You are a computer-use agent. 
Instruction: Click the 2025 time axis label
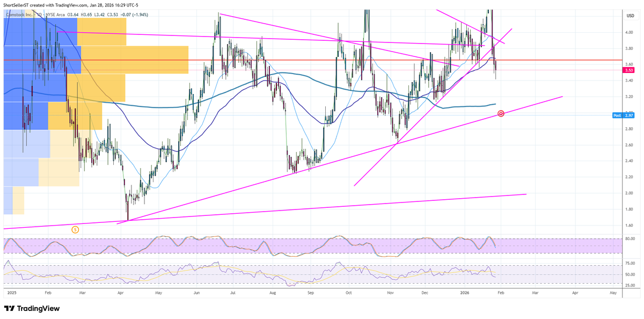[12, 294]
